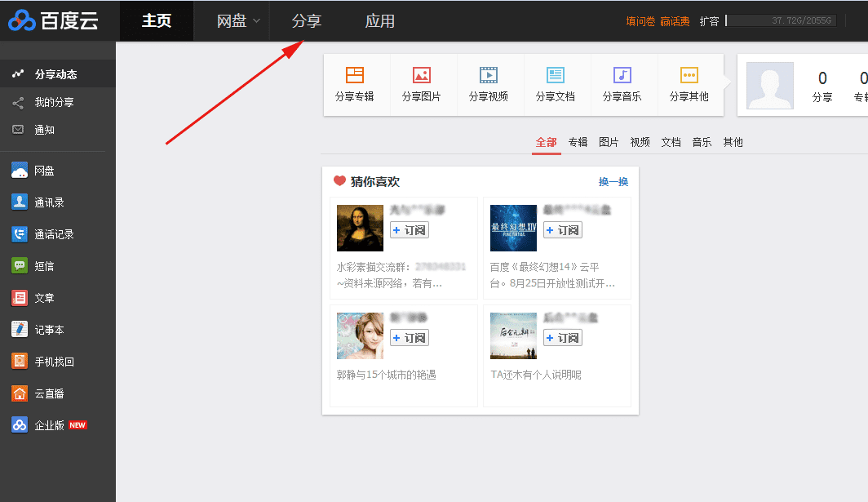Click the woman portrait thumbnail
Image resolution: width=868 pixels, height=502 pixels.
(360, 335)
